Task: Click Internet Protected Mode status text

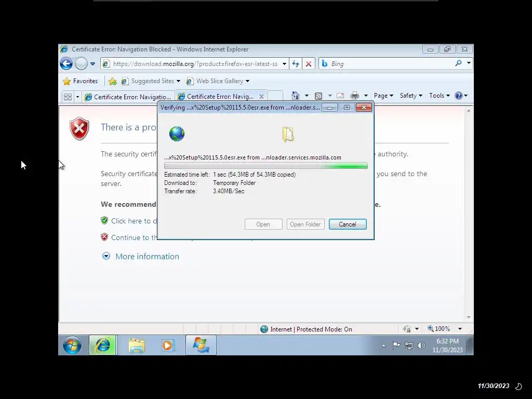Action: tap(311, 329)
